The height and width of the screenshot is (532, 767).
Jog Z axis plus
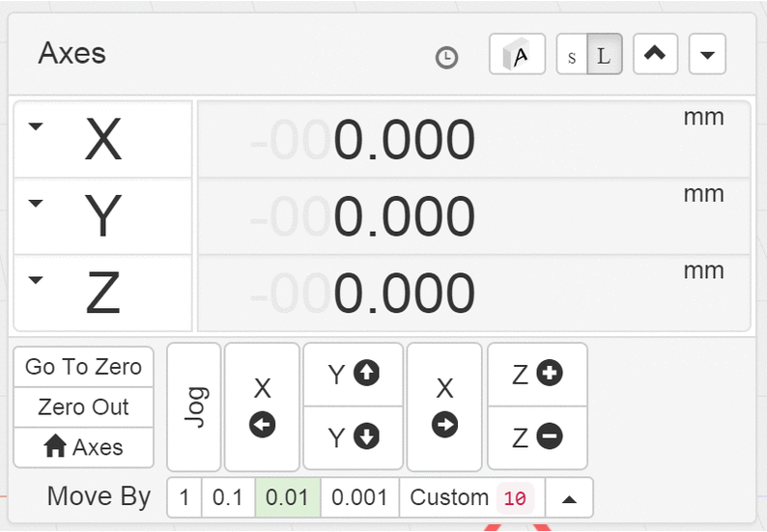537,375
